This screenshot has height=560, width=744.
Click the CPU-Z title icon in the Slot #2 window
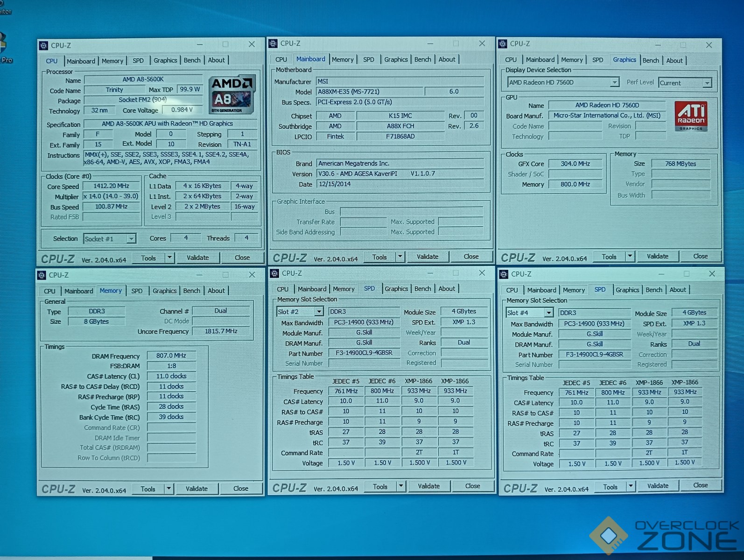(274, 273)
